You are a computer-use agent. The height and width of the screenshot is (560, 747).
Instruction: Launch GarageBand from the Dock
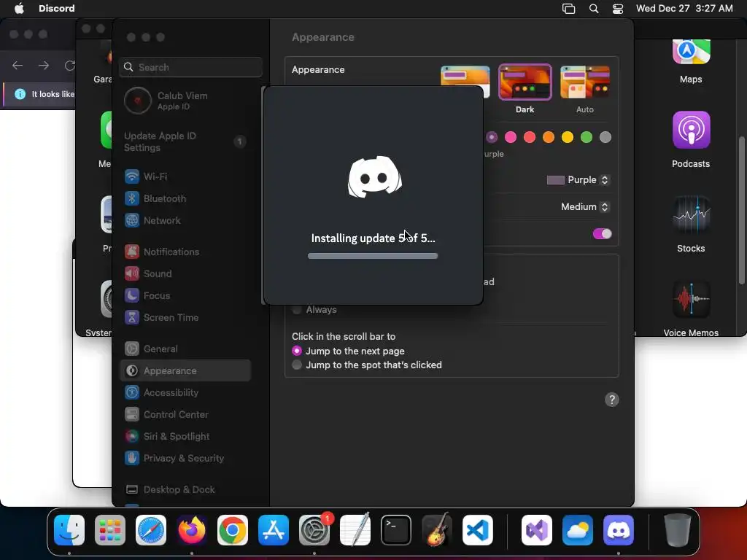pos(437,530)
